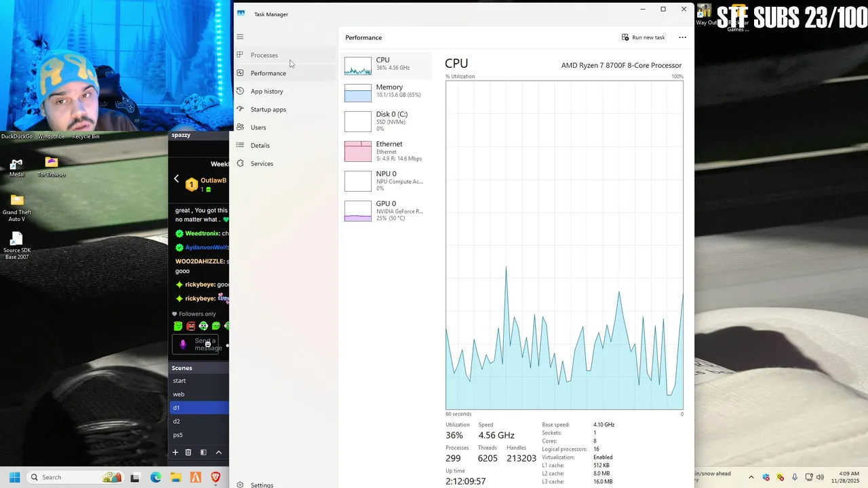The image size is (868, 488).
Task: Click the Followers only chat label
Action: coord(197,314)
